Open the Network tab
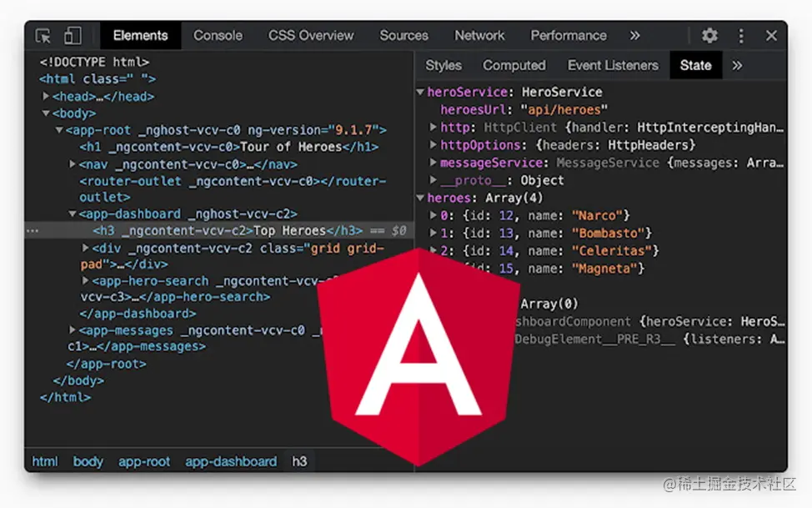 point(479,36)
